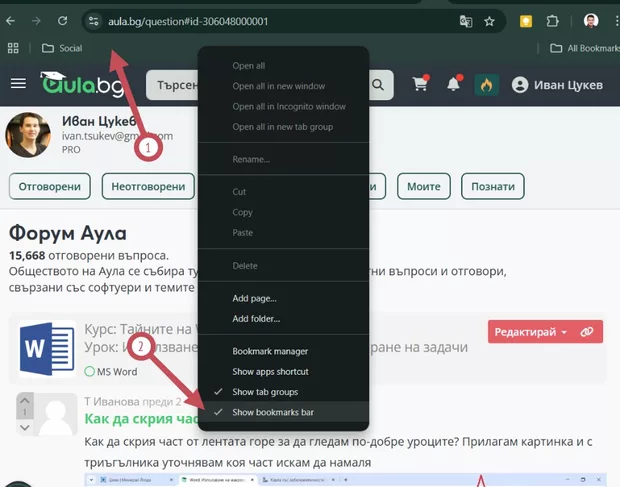Click the search magnifier icon
This screenshot has height=487, width=620.
[x=378, y=85]
